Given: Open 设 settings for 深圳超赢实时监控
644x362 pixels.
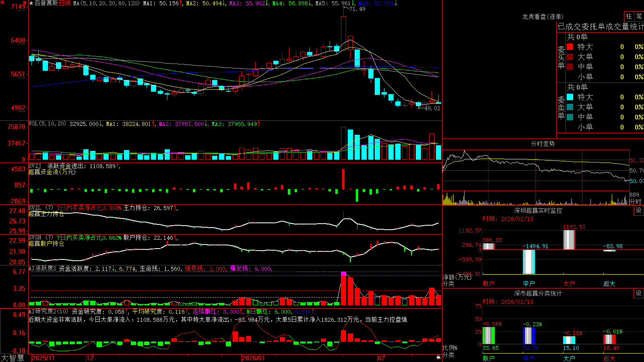Looking at the screenshot, I should click(x=639, y=210).
